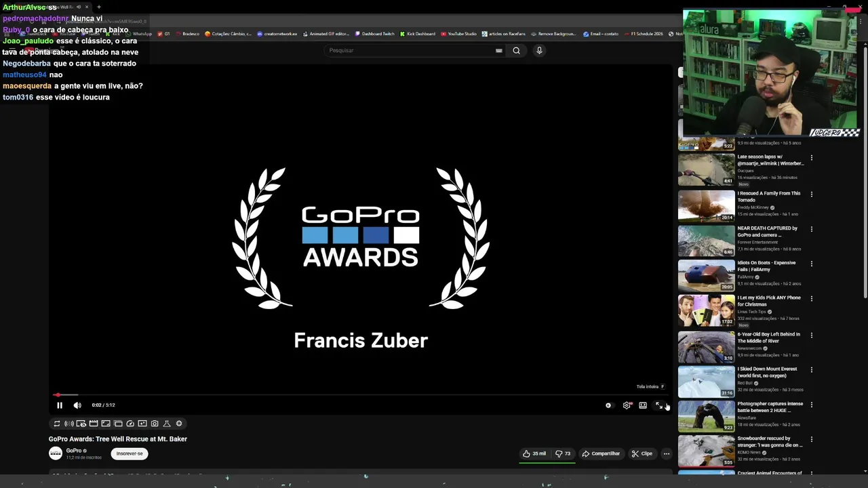Create a clip with the Clipe button
Image resolution: width=868 pixels, height=488 pixels.
tap(642, 453)
